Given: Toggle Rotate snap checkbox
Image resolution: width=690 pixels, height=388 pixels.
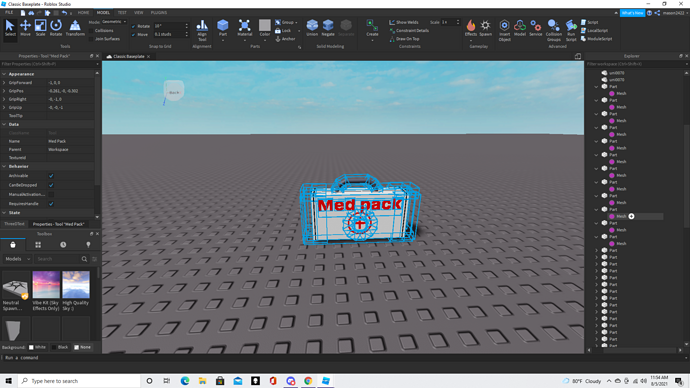Looking at the screenshot, I should point(133,26).
